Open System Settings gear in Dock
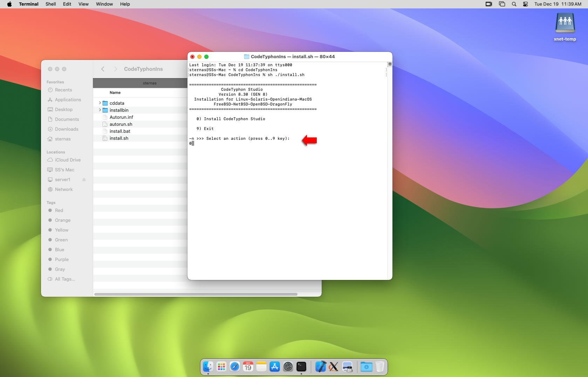The image size is (588, 377). tap(288, 366)
